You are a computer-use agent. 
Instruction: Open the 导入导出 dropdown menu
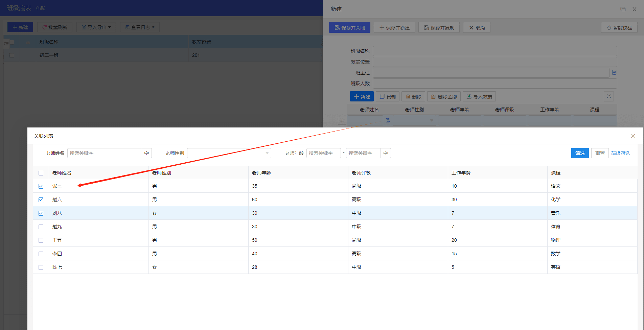pos(96,27)
